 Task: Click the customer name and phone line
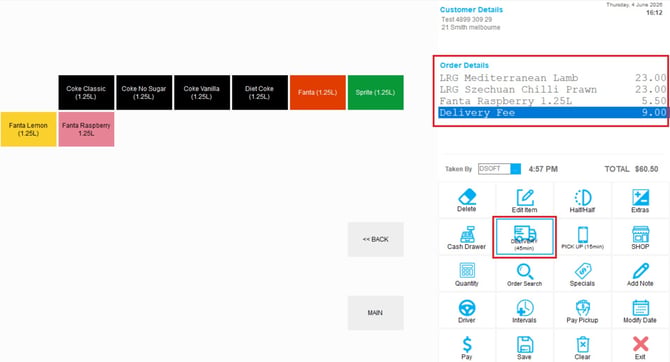tap(466, 20)
